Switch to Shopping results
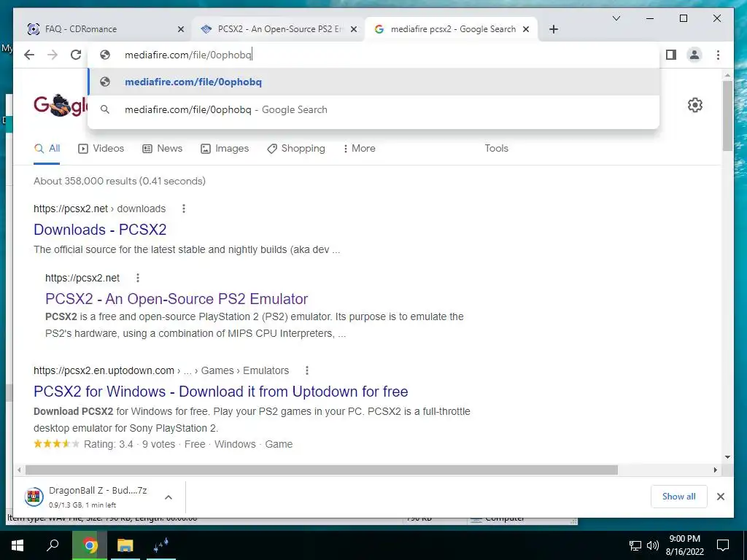 pyautogui.click(x=296, y=149)
